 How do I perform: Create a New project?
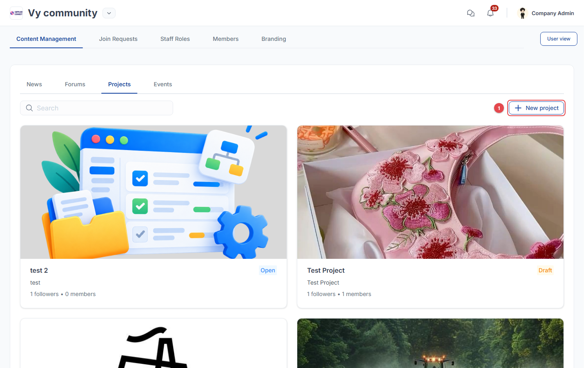click(537, 108)
